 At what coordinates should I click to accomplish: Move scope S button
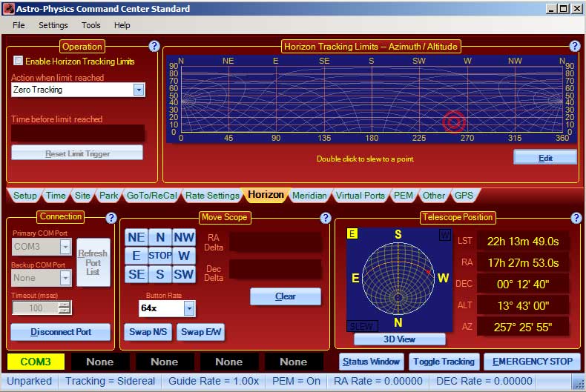tap(160, 274)
